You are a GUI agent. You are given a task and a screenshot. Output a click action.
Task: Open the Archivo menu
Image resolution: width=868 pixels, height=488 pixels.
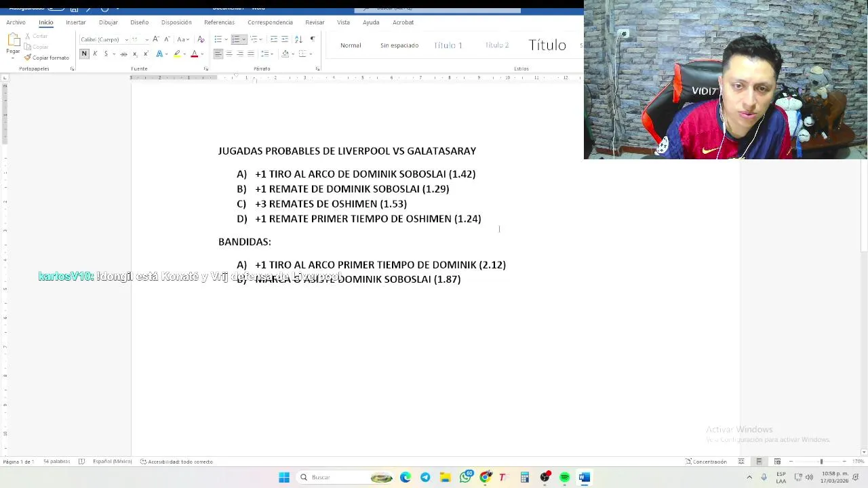point(16,22)
